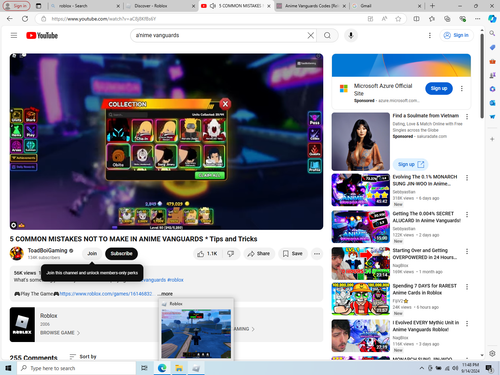The height and width of the screenshot is (375, 500).
Task: Switch to the Gmail tab
Action: [387, 6]
